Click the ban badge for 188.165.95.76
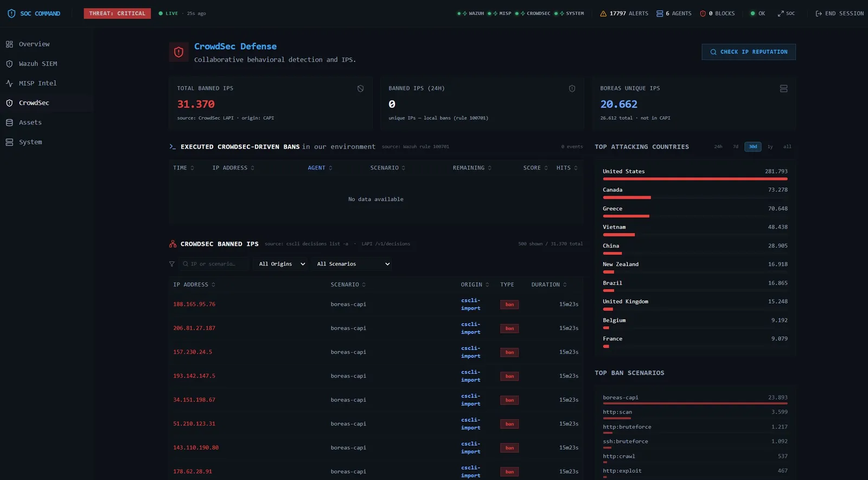Screen dimensions: 868x480 coord(509,305)
